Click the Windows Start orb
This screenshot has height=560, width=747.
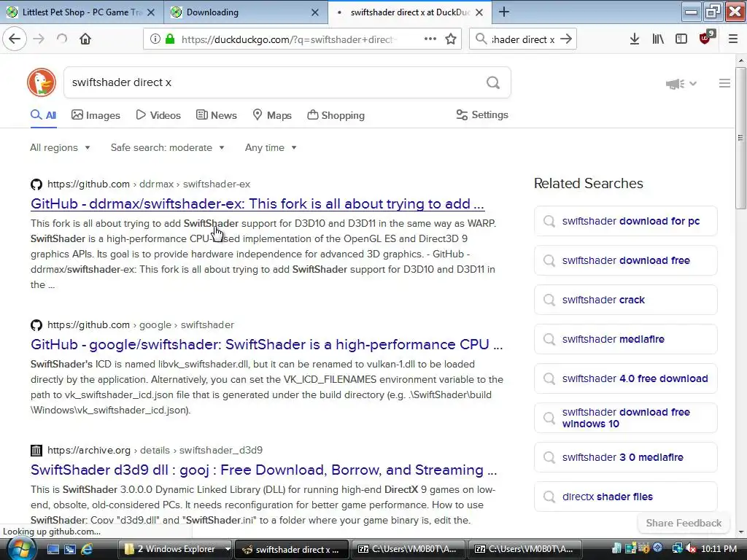tap(20, 548)
